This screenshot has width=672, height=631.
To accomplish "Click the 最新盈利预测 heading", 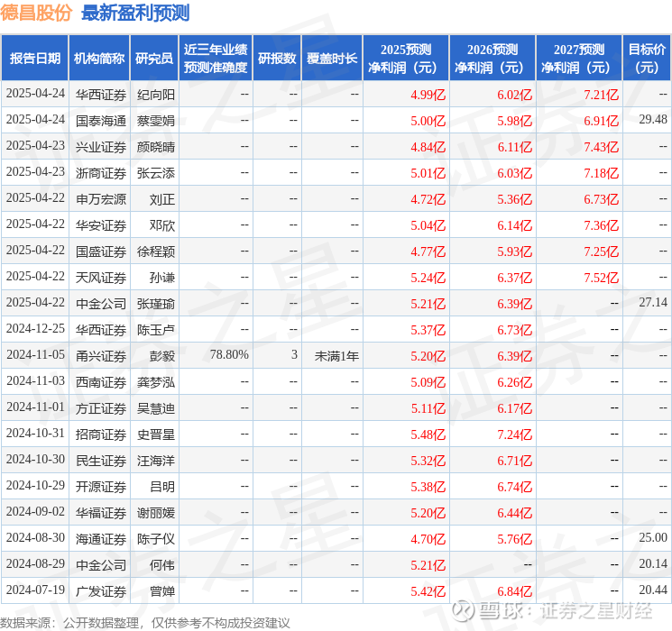I will [135, 13].
